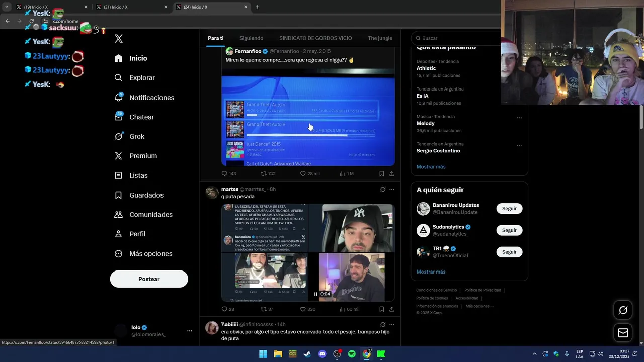The width and height of the screenshot is (644, 362).
Task: Open floating messages envelope button
Action: coord(623,333)
